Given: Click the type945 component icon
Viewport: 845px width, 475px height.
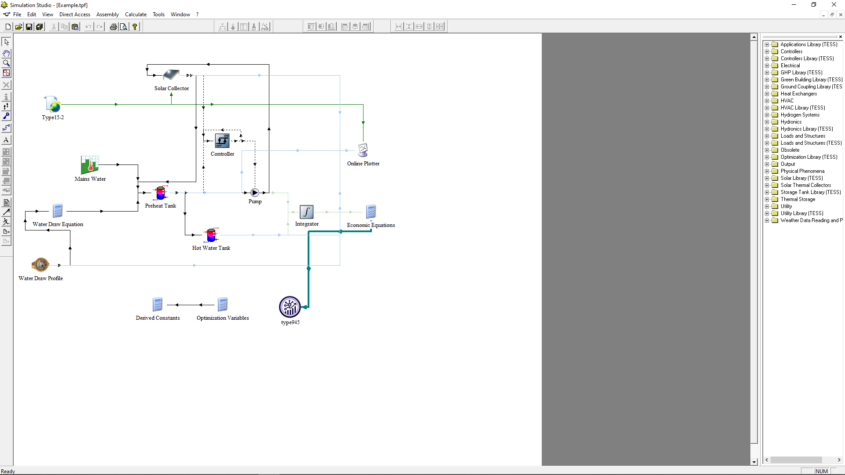Looking at the screenshot, I should click(290, 306).
